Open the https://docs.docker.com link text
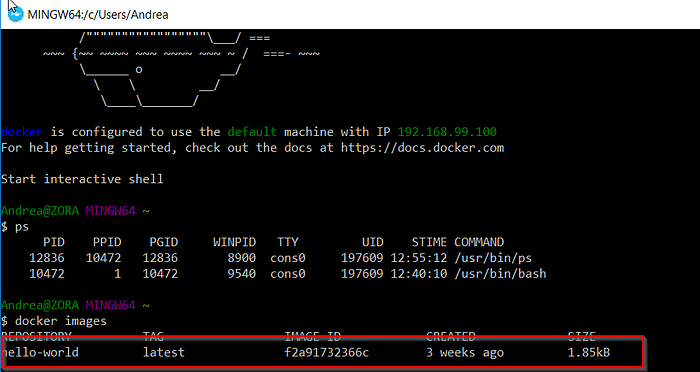Image resolution: width=700 pixels, height=372 pixels. (x=422, y=148)
